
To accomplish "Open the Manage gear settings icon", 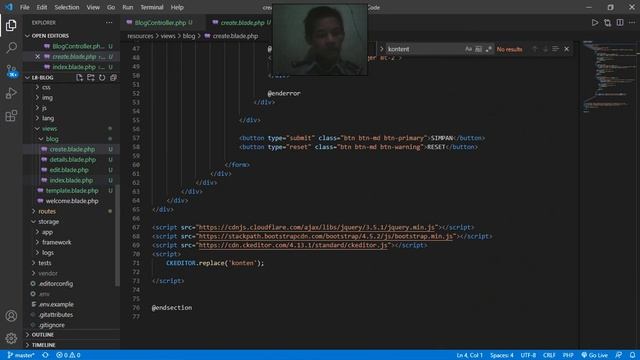I will 11,338.
